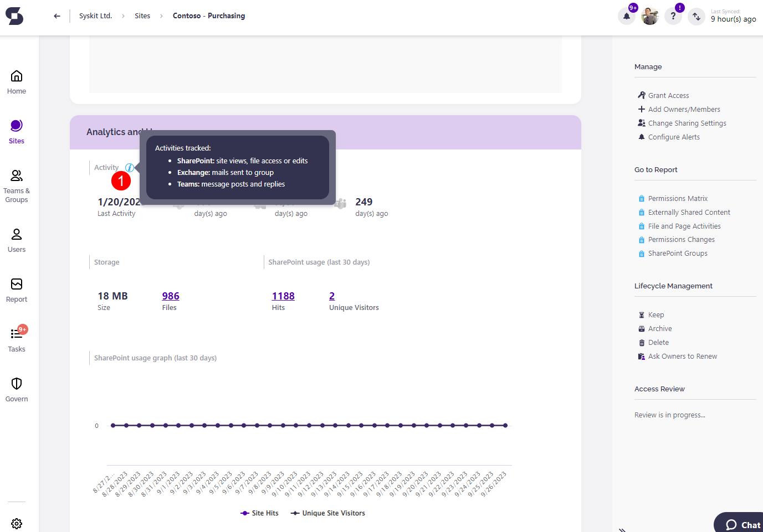The height and width of the screenshot is (532, 763).
Task: Open the settings gear at sidebar bottom
Action: point(16,523)
